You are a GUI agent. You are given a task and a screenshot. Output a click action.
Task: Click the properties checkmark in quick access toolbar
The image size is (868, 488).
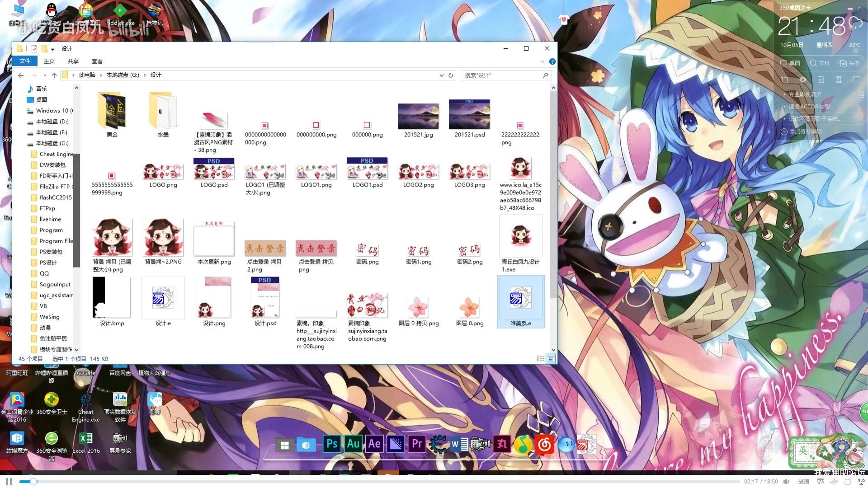[x=34, y=48]
